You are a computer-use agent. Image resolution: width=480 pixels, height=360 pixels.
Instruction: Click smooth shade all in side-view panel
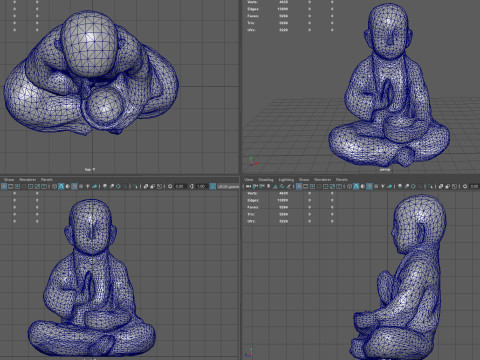click(356, 186)
